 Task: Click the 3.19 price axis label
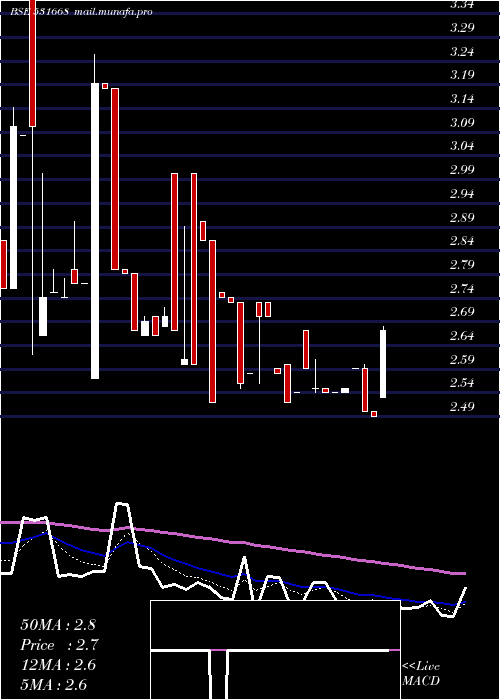coord(462,75)
